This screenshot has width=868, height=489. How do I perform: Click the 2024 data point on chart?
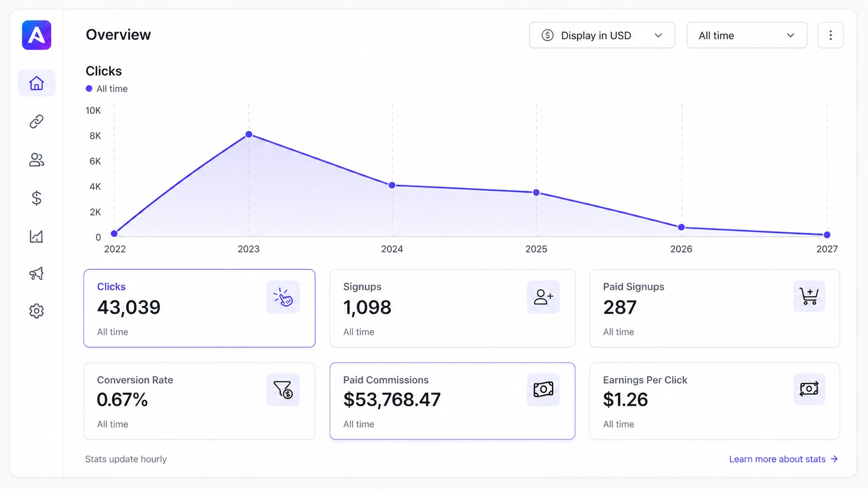pos(392,185)
